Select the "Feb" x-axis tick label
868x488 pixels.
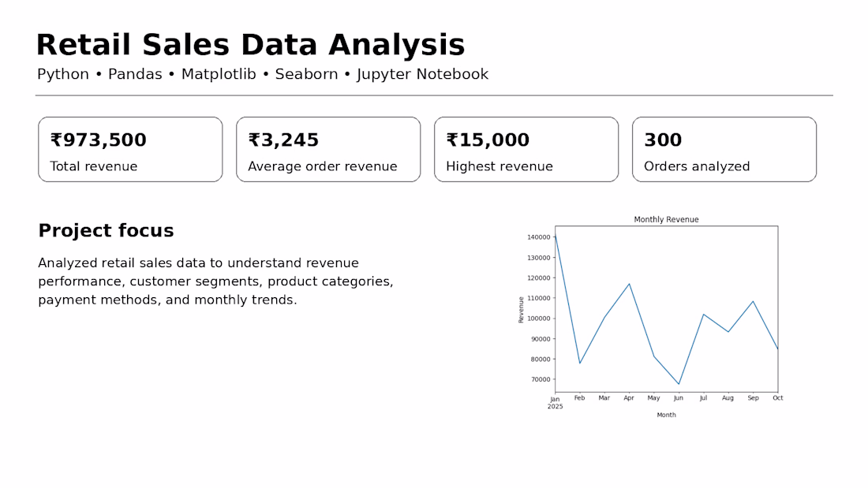click(580, 398)
